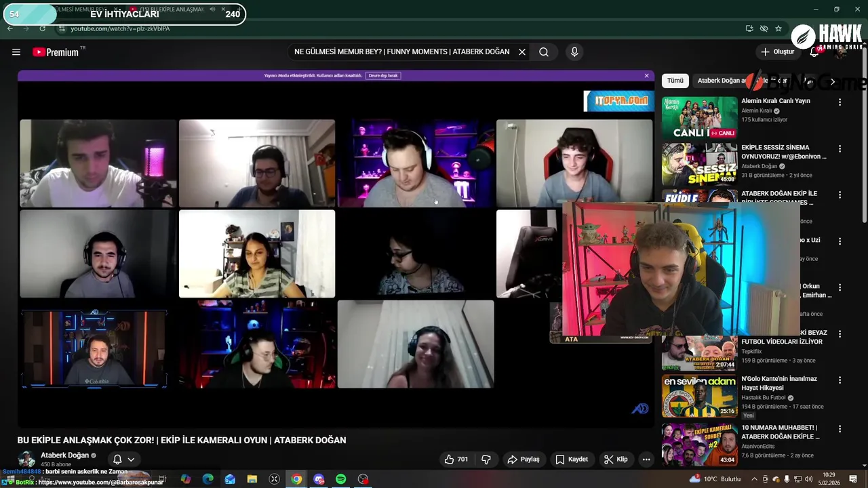868x488 pixels.
Task: Open options for N'Golo Kante video
Action: (x=840, y=380)
